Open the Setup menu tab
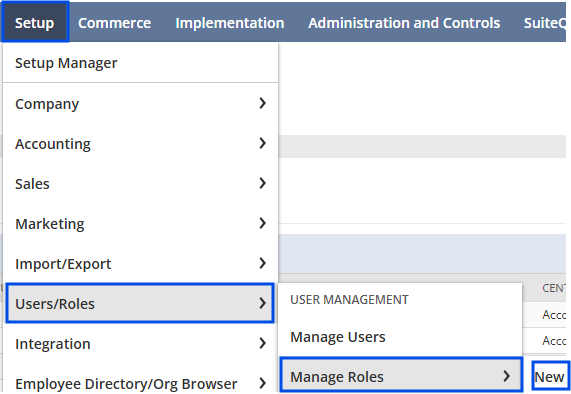The width and height of the screenshot is (571, 394). click(x=35, y=23)
